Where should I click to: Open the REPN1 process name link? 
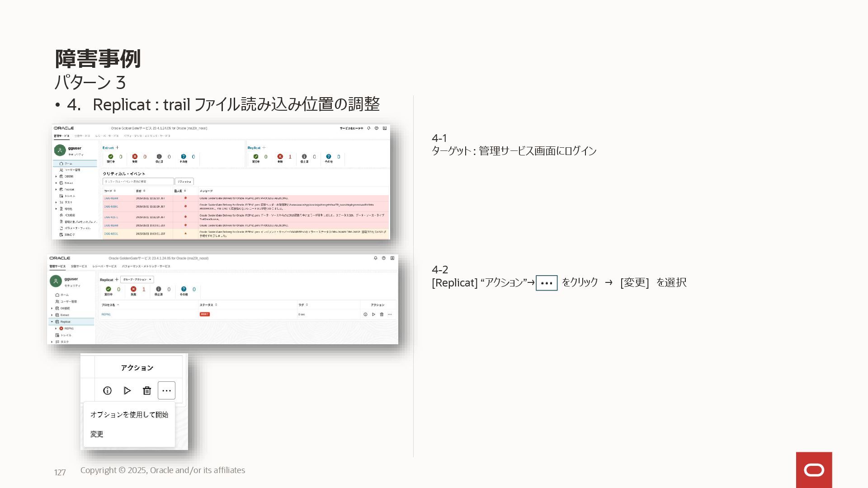(x=106, y=314)
